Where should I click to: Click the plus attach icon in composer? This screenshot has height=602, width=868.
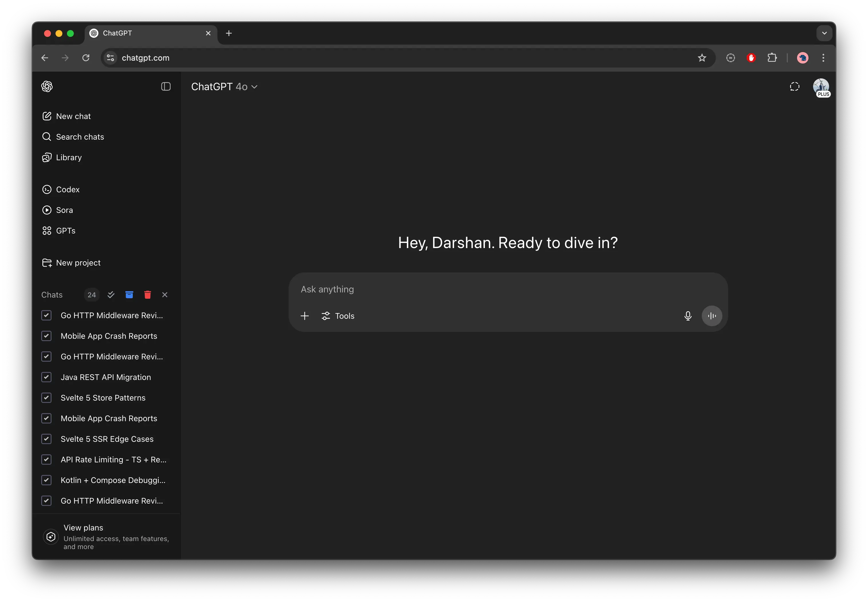coord(305,316)
